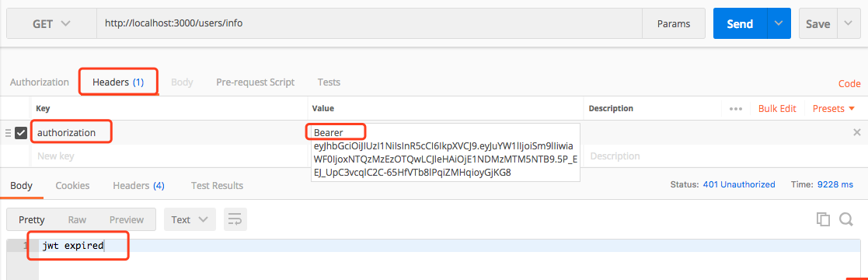Switch to Bulk Edit mode
The width and height of the screenshot is (868, 280).
tap(777, 109)
